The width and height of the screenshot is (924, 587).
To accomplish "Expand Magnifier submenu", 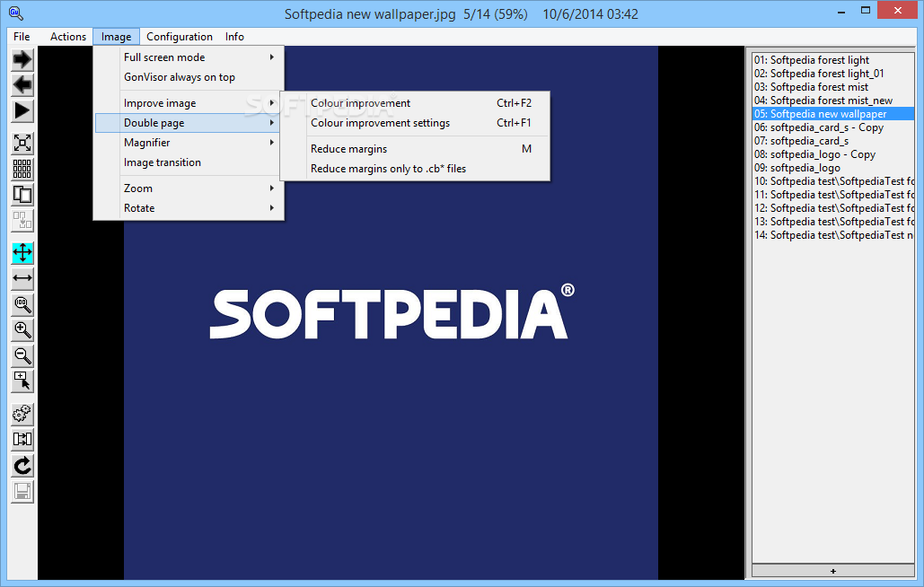I will [x=189, y=143].
